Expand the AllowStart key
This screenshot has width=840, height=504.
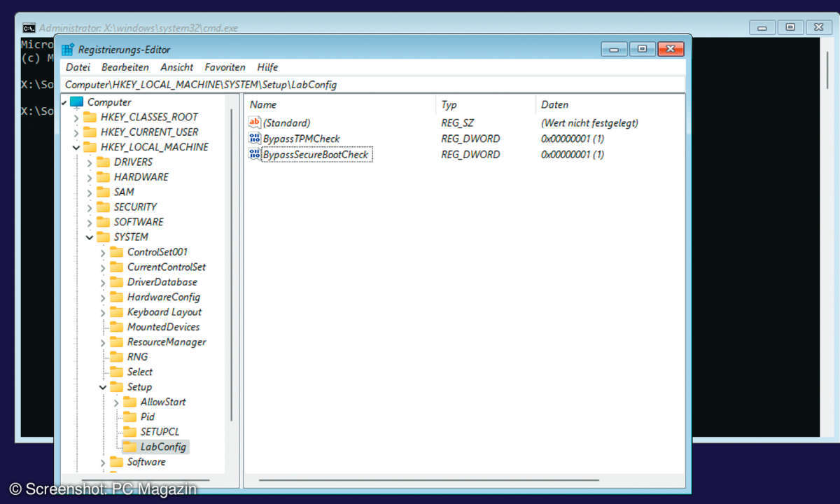[116, 402]
